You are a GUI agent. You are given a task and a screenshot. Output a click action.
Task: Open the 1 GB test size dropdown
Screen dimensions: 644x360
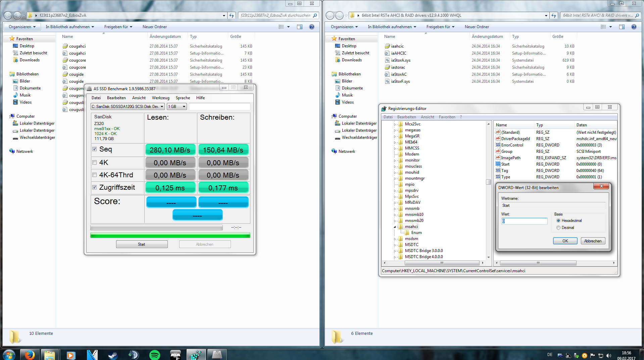[x=177, y=107]
